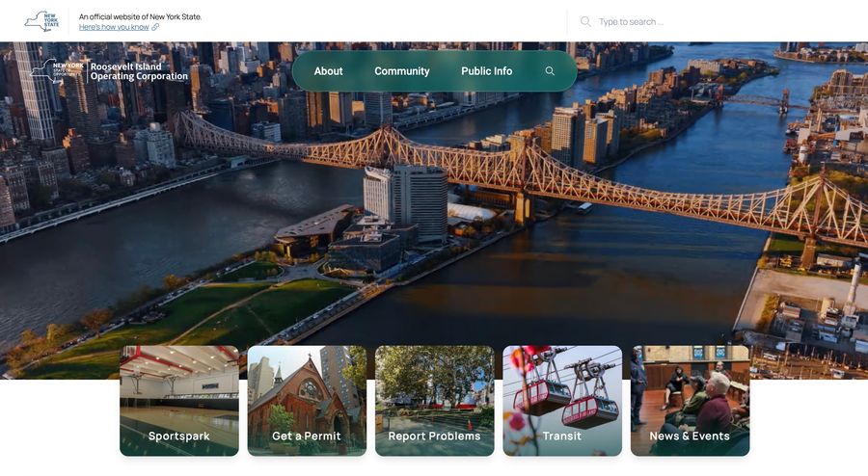Open the About menu

[x=328, y=71]
